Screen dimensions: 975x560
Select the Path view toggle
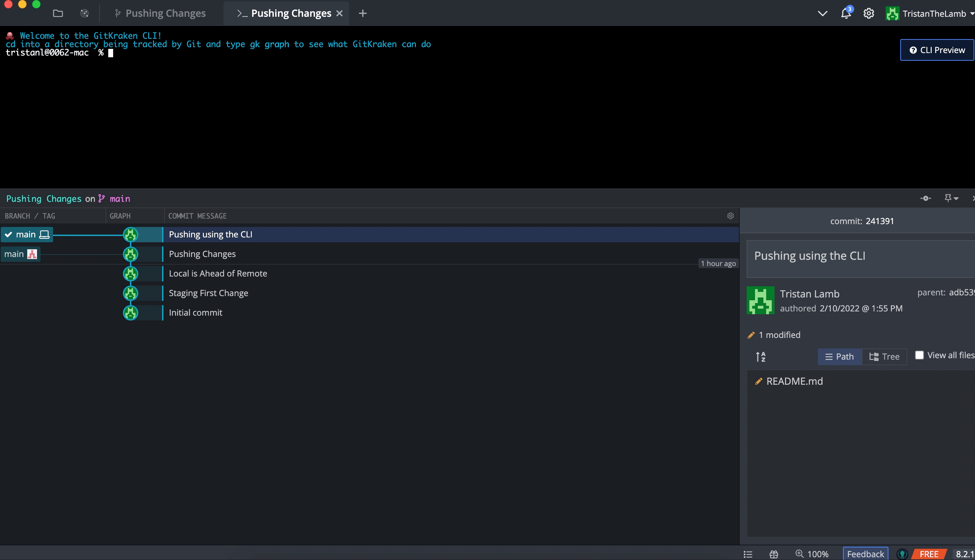click(x=839, y=356)
